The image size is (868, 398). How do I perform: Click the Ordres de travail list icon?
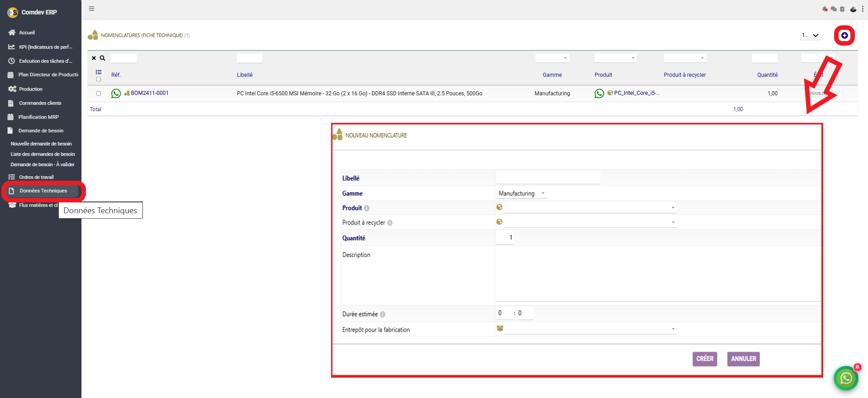click(x=12, y=177)
